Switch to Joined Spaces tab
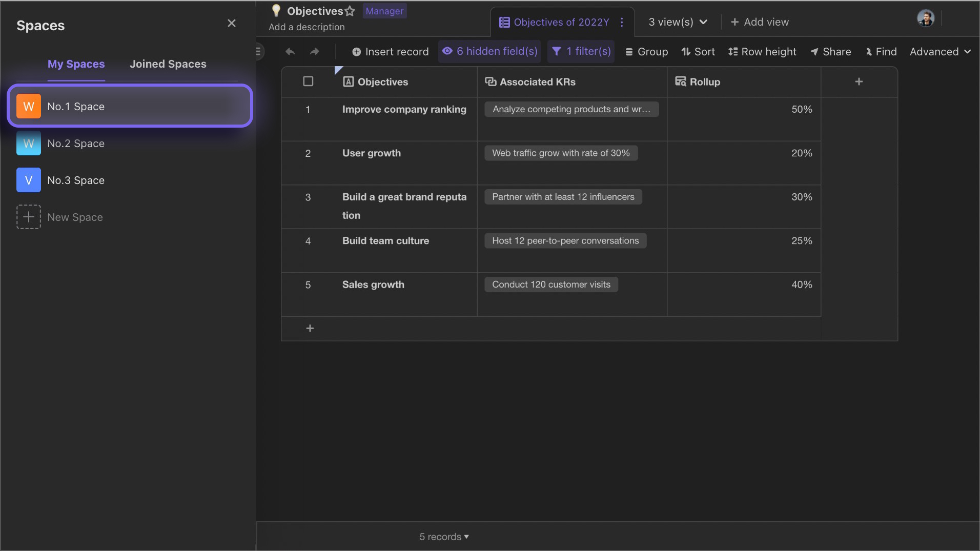This screenshot has width=980, height=551. tap(168, 64)
